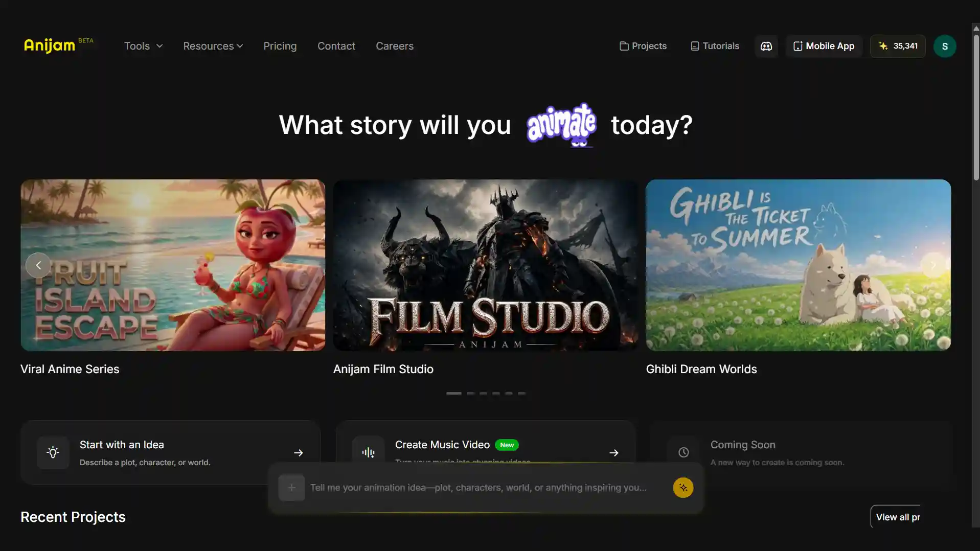Click the green New badge
This screenshot has width=980, height=551.
pos(507,445)
